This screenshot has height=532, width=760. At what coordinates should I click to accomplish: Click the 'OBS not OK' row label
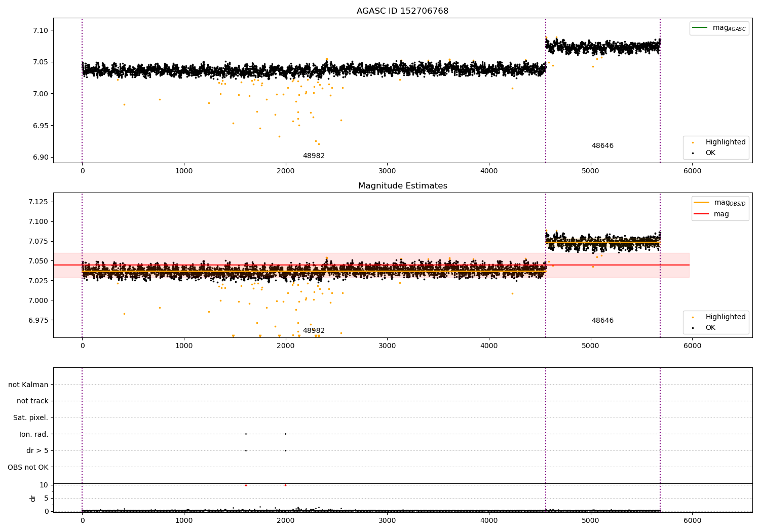pos(28,467)
